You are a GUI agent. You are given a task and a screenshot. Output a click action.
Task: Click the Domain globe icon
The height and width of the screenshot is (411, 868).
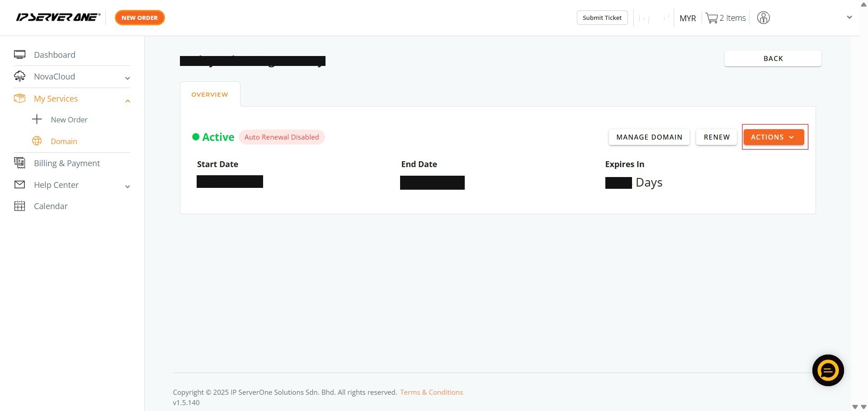coord(37,141)
